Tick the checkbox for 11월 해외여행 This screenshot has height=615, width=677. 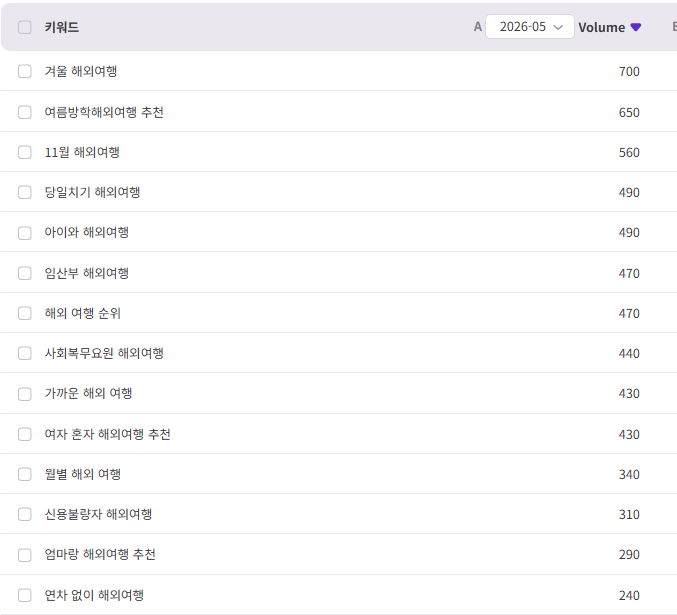pos(25,152)
